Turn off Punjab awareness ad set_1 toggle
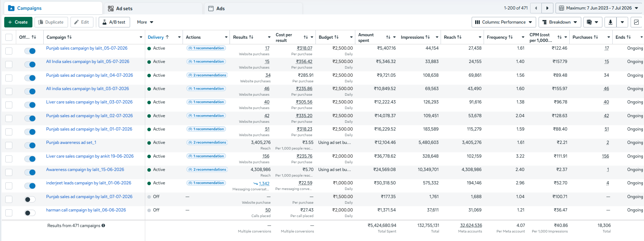Viewport: 644px width, 241px height. (30, 145)
